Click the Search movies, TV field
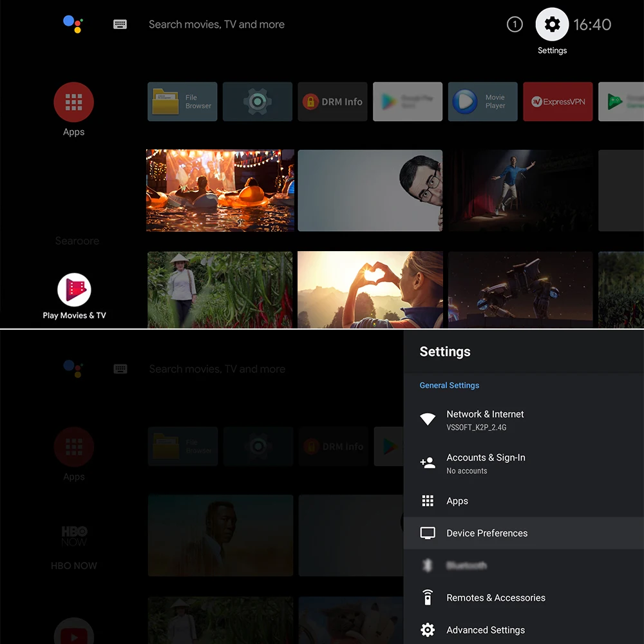The width and height of the screenshot is (644, 644). click(x=216, y=24)
